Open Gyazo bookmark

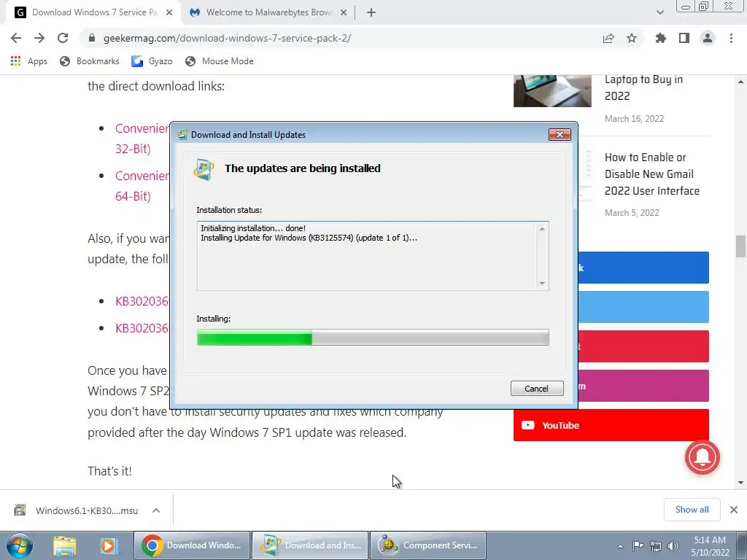(x=152, y=61)
